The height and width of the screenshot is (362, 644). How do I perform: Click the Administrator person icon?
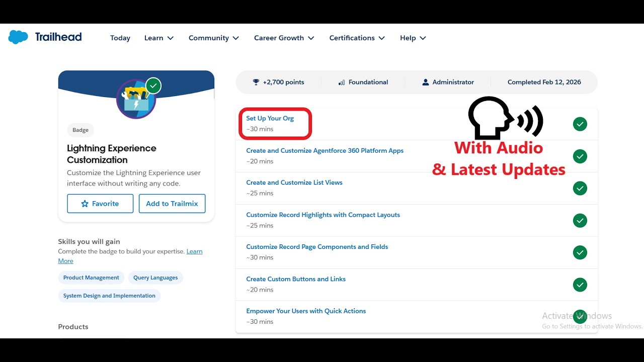pos(426,82)
